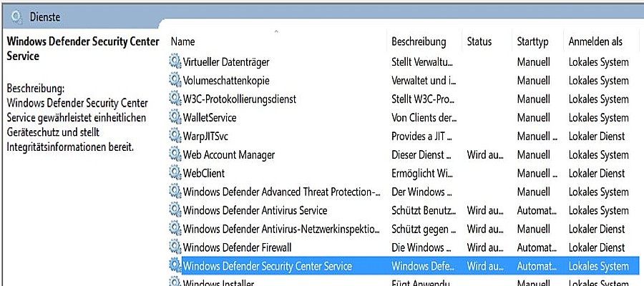644x286 pixels.
Task: Select the WebClient service gear icon
Action: click(175, 173)
